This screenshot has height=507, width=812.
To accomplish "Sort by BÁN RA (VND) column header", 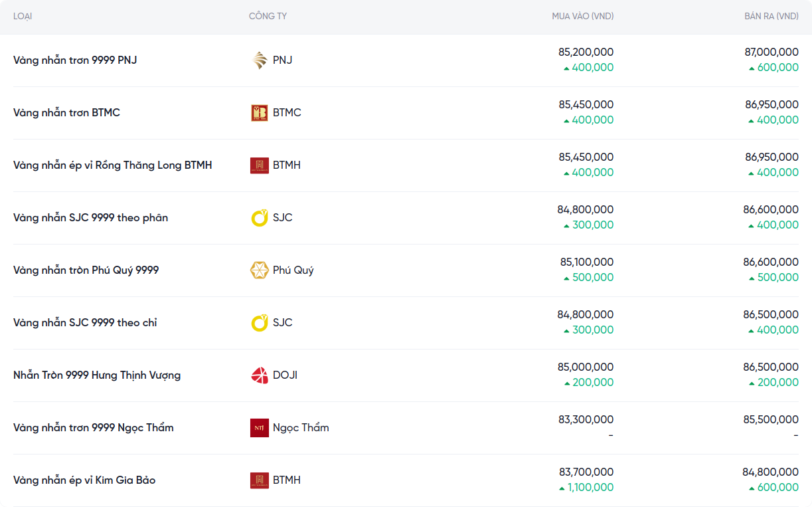I will coord(771,16).
